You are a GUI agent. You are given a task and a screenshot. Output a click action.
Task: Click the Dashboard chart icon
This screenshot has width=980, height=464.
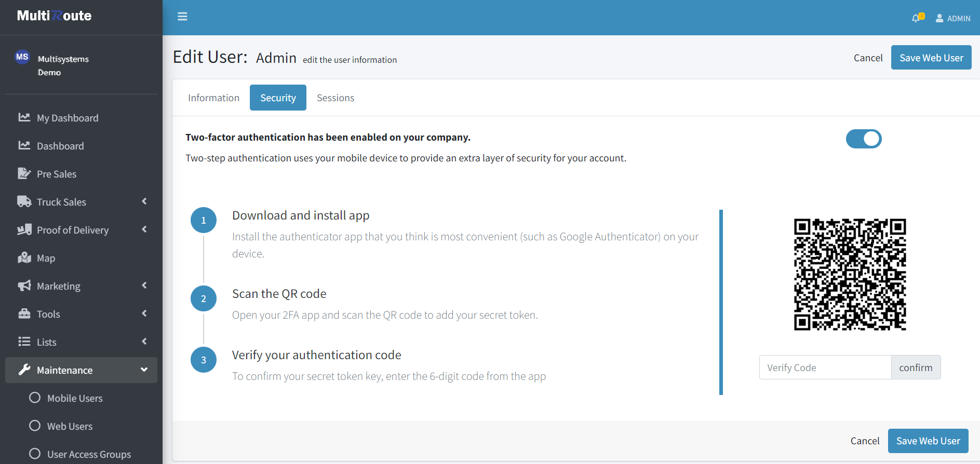[x=24, y=145]
